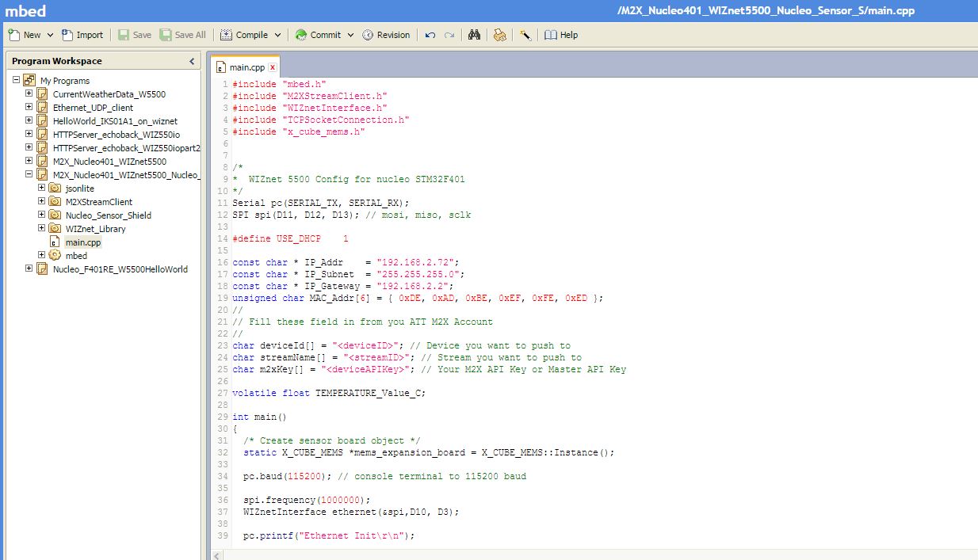978x560 pixels.
Task: Open find with the binoculars icon
Action: [474, 35]
